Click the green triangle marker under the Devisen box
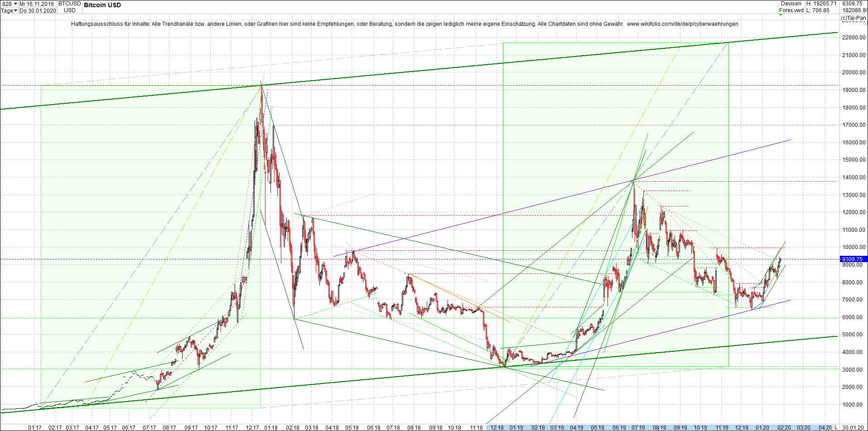The width and height of the screenshot is (868, 431). [781, 15]
